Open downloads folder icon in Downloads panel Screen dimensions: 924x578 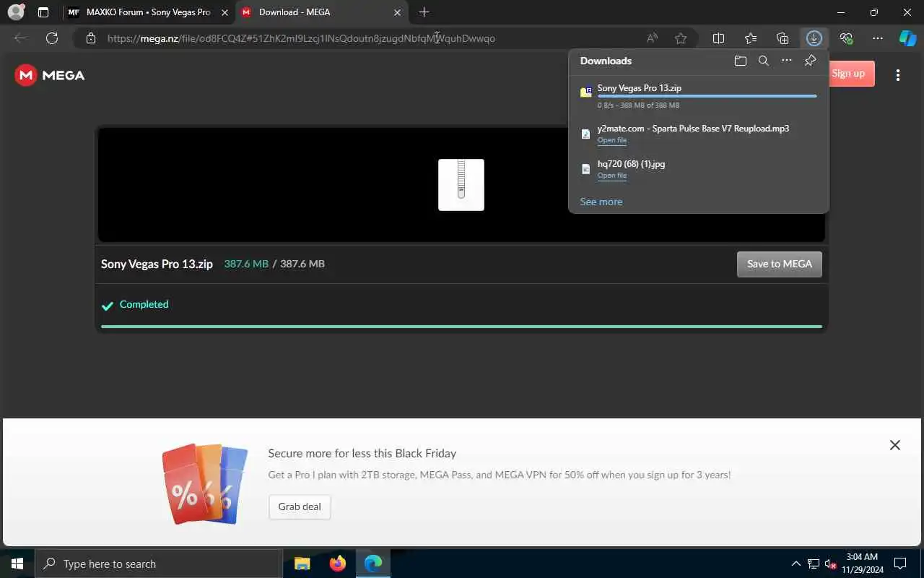pyautogui.click(x=740, y=61)
